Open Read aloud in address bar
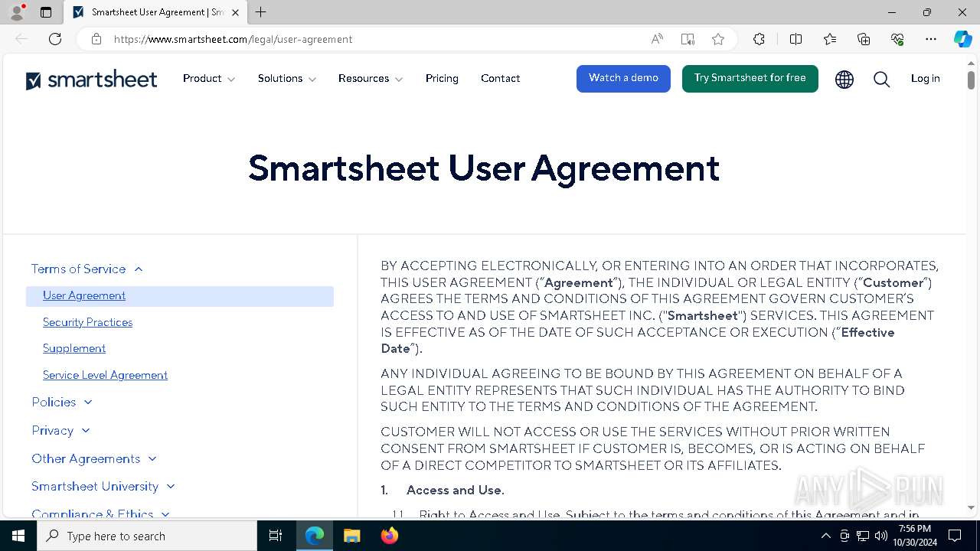980x551 pixels. point(657,39)
